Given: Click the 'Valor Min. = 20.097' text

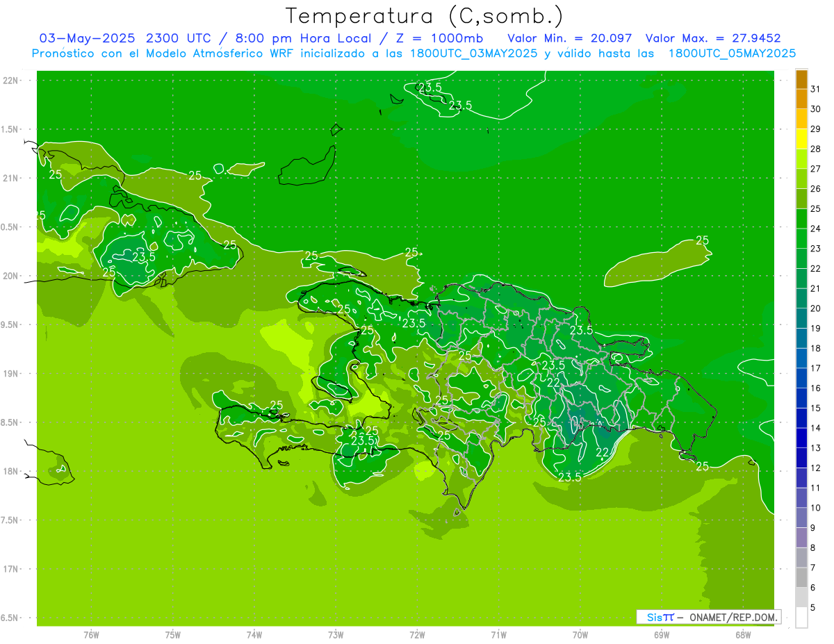Looking at the screenshot, I should 570,38.
